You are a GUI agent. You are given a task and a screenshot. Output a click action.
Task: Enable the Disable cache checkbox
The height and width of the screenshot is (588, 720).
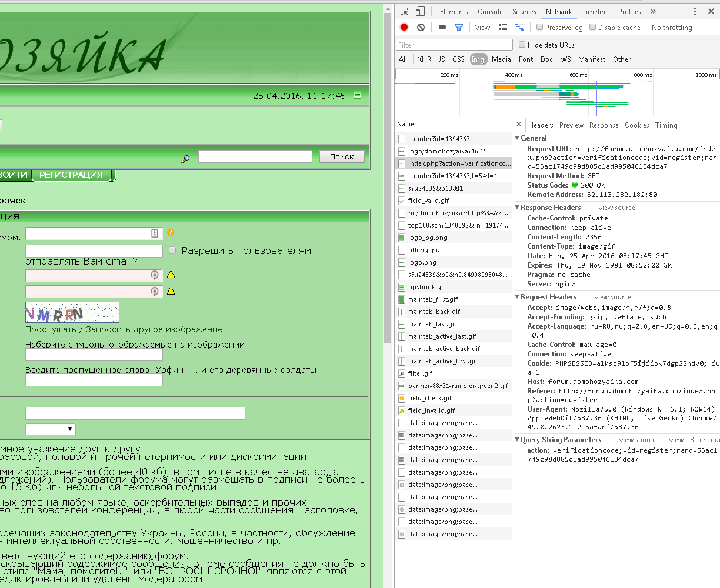click(x=592, y=27)
